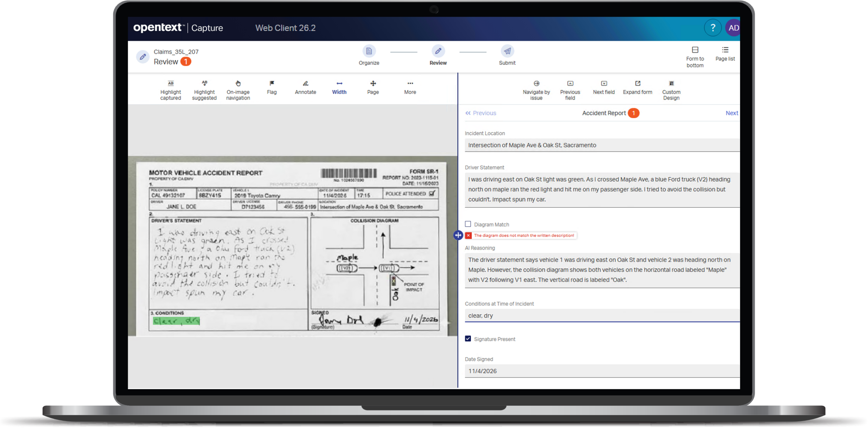Click the Accident Report issue badge

633,113
